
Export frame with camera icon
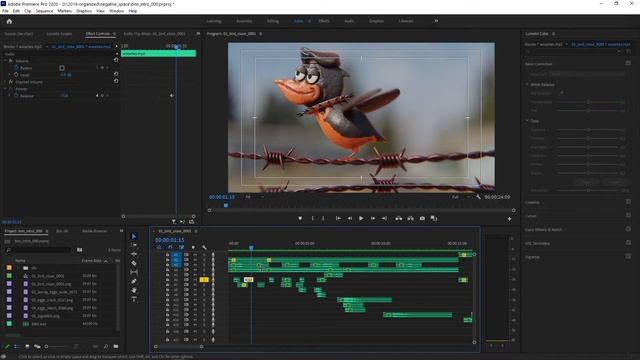click(422, 218)
